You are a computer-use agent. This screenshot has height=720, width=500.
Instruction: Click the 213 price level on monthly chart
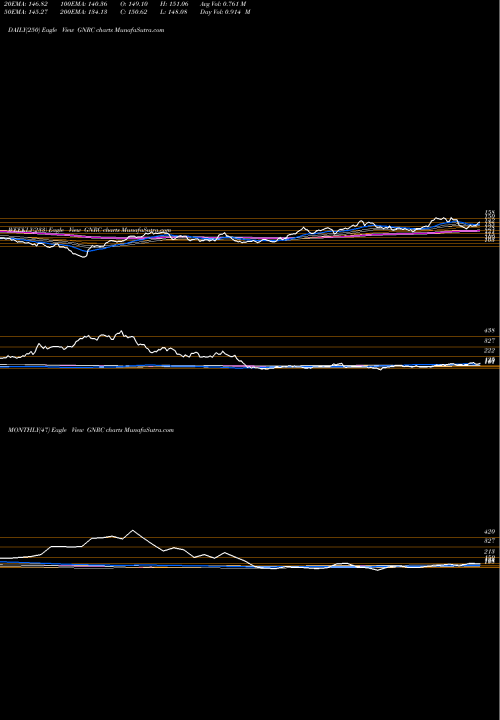[489, 551]
